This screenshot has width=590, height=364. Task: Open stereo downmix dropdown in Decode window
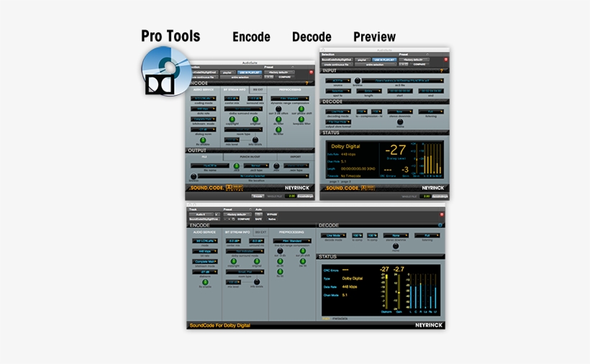click(400, 112)
